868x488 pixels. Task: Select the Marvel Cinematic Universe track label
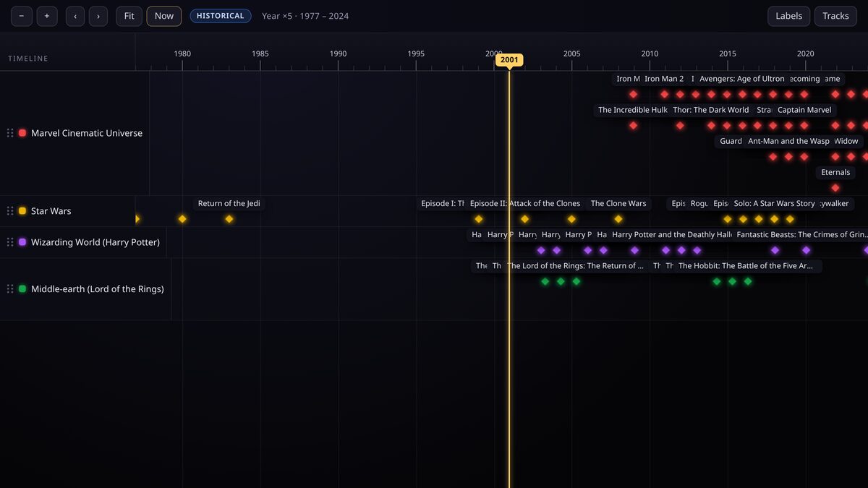[x=87, y=133]
